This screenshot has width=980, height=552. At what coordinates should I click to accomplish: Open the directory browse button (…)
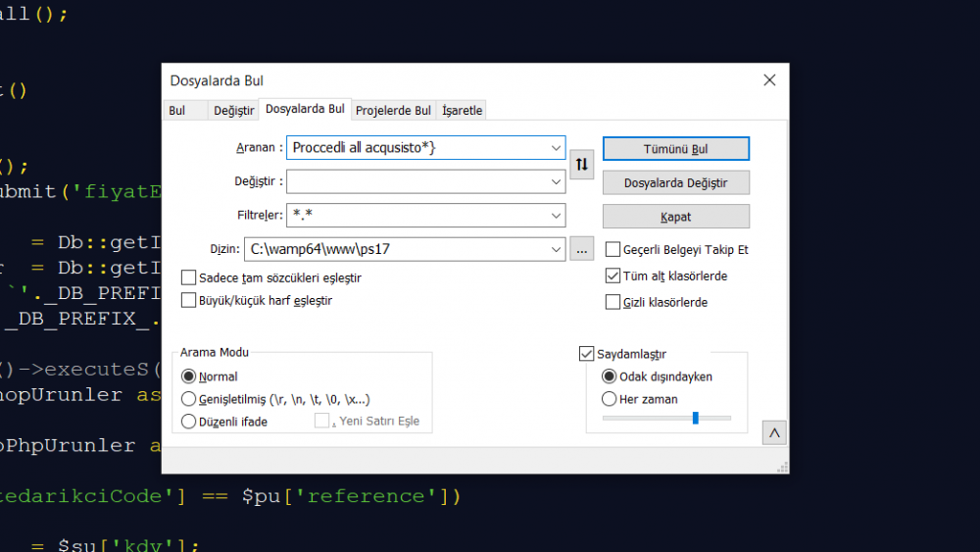pyautogui.click(x=581, y=249)
